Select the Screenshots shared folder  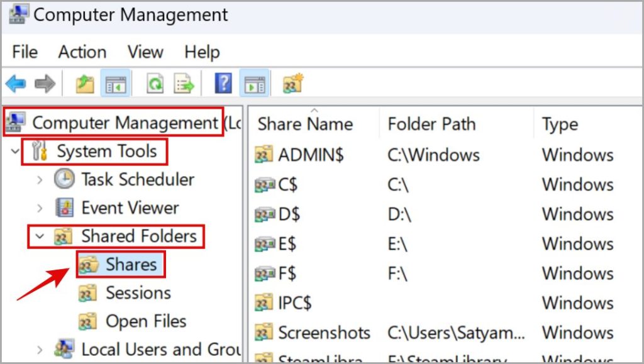pos(326,333)
